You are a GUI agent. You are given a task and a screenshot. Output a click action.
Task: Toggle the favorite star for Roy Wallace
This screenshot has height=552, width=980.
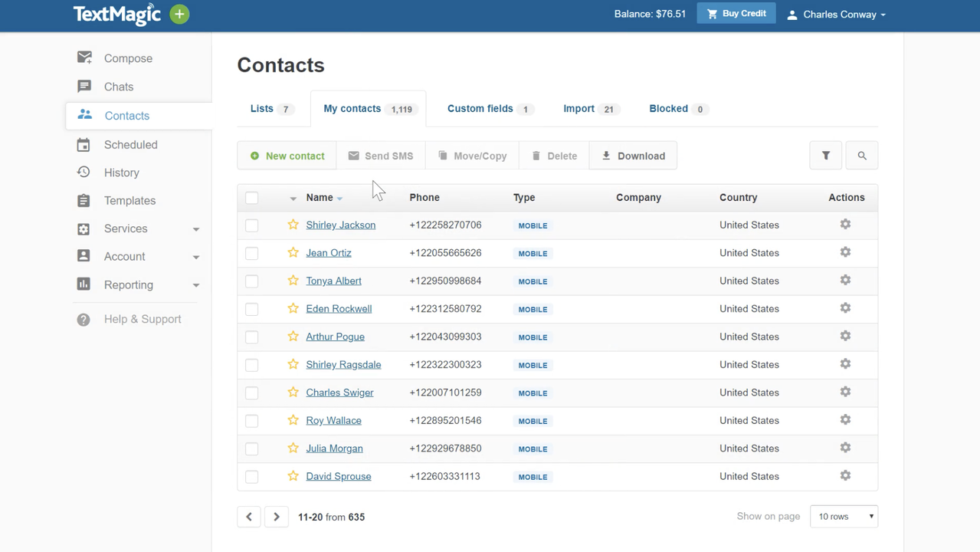pyautogui.click(x=293, y=420)
